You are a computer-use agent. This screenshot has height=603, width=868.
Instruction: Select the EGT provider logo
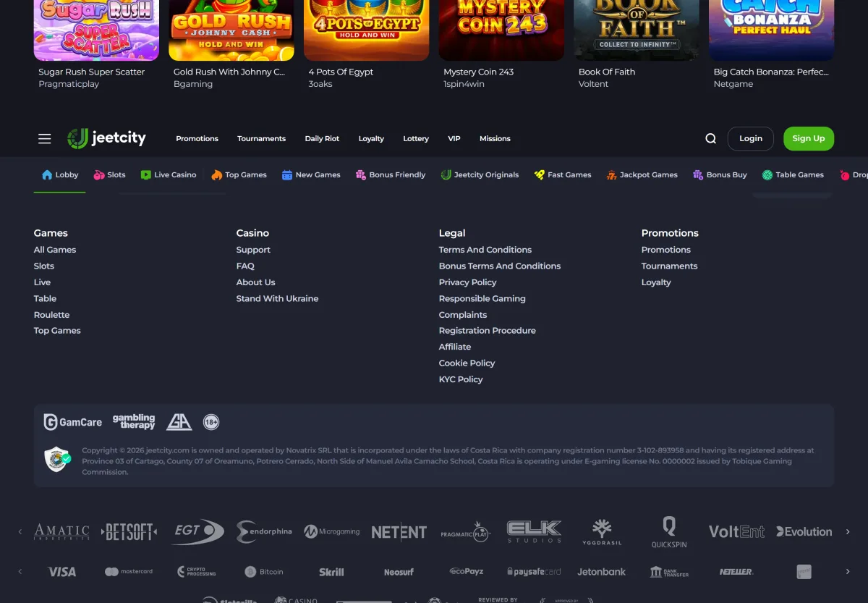199,532
